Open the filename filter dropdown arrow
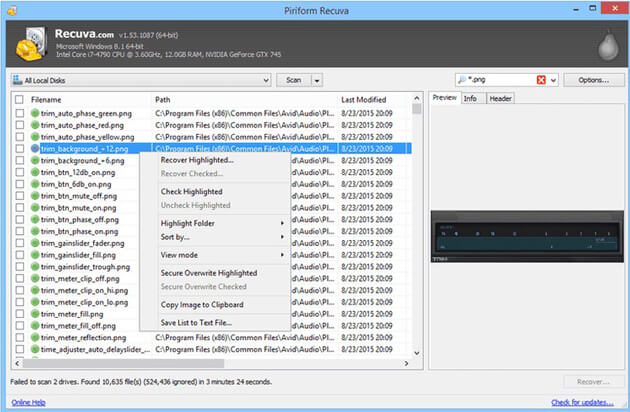Viewport: 630px width, 412px height. tap(554, 80)
